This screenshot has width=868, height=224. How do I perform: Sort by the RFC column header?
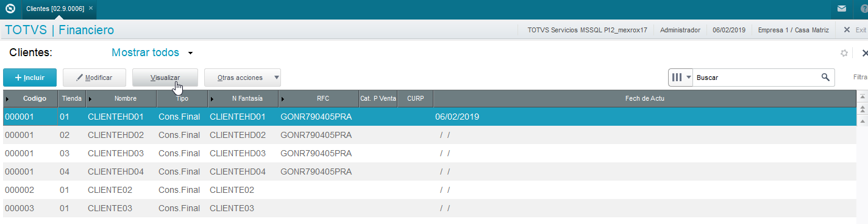(x=322, y=98)
